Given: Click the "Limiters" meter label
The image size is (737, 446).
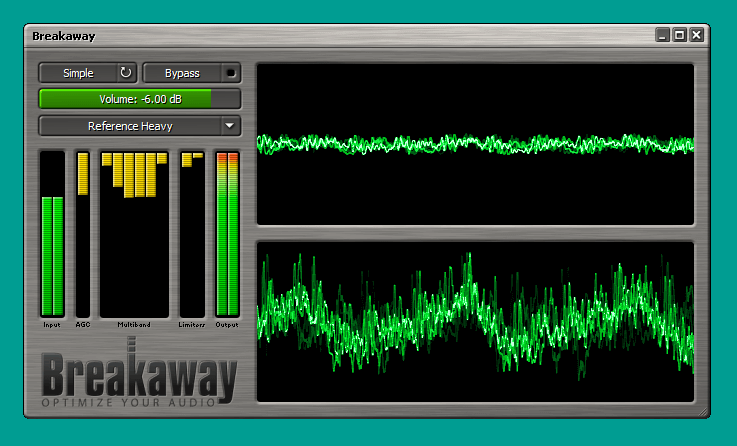Looking at the screenshot, I should click(x=192, y=325).
